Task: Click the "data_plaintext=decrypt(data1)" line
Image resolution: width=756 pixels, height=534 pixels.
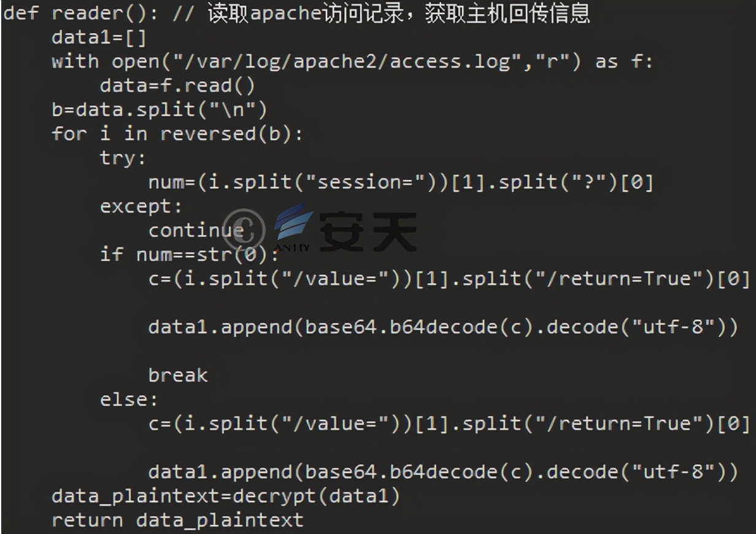Action: [x=226, y=496]
